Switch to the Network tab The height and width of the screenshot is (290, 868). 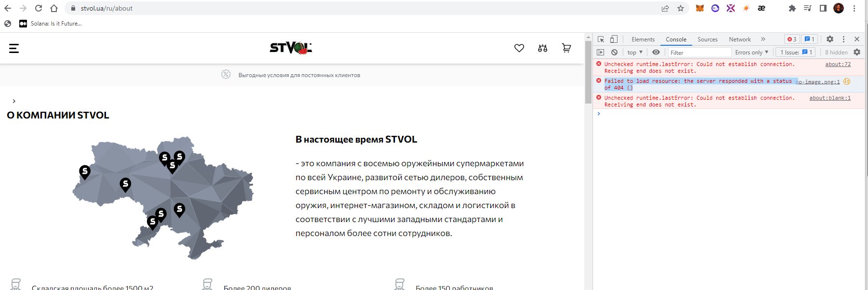coord(739,40)
